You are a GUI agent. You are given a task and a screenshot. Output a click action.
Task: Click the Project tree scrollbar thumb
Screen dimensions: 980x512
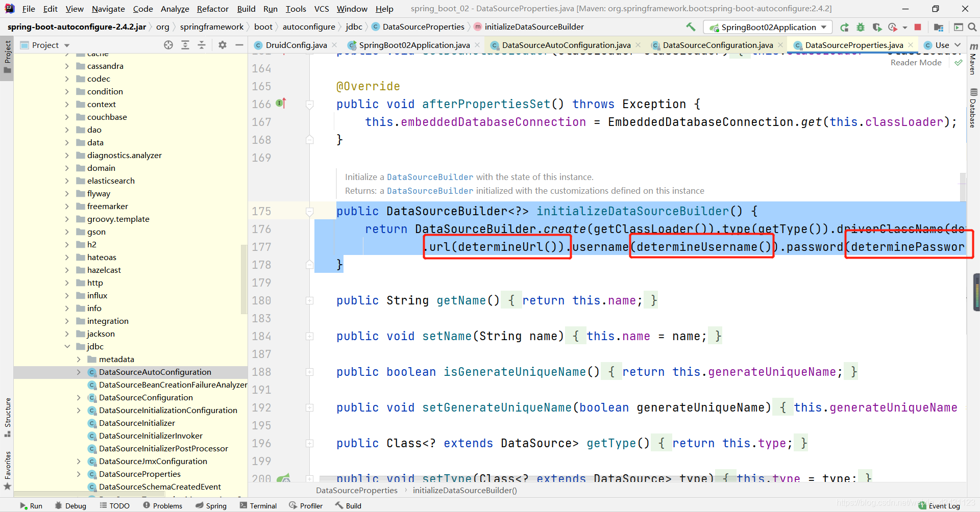[x=243, y=279]
